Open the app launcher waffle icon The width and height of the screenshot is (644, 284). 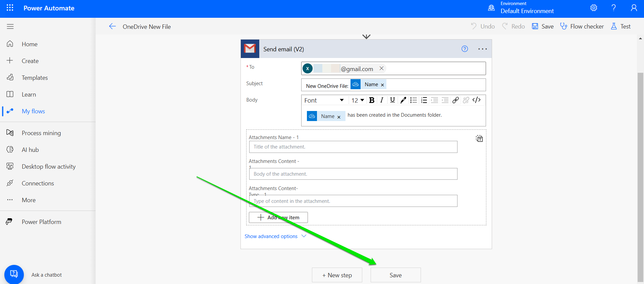pyautogui.click(x=10, y=8)
